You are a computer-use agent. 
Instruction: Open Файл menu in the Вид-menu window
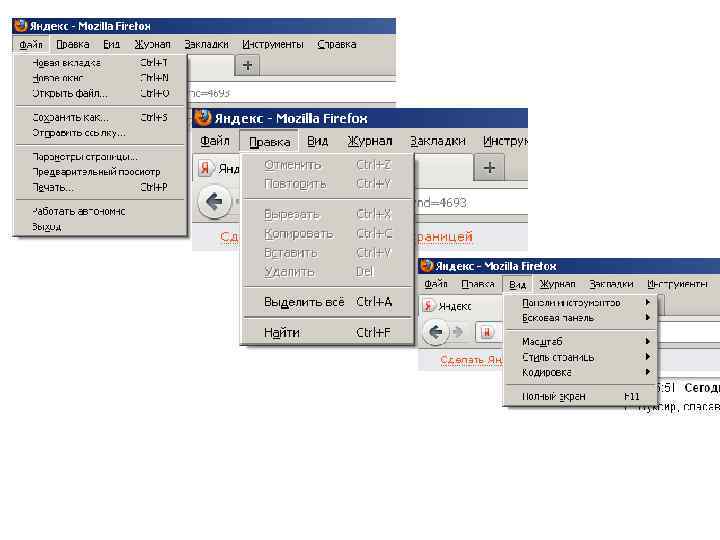436,284
